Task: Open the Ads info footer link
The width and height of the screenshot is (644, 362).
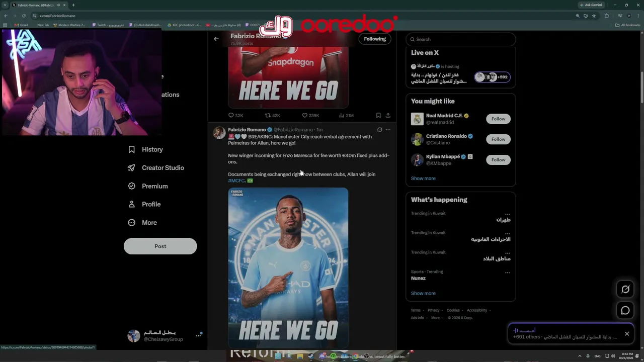Action: [417, 318]
